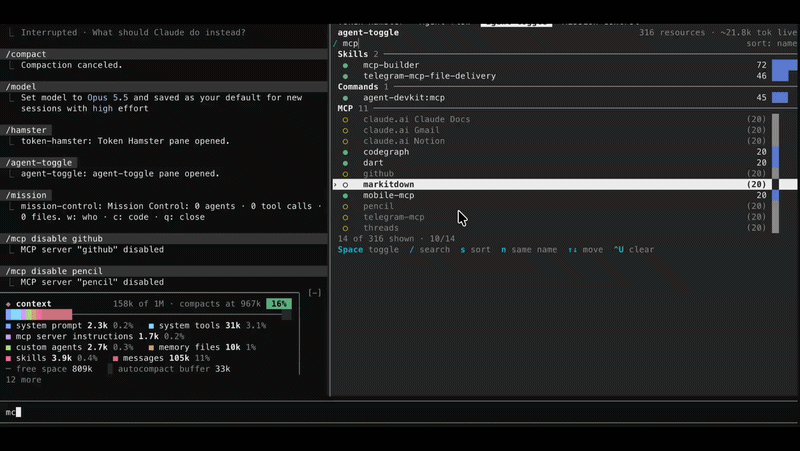Click the Skills section header
800x451 pixels.
coord(353,54)
